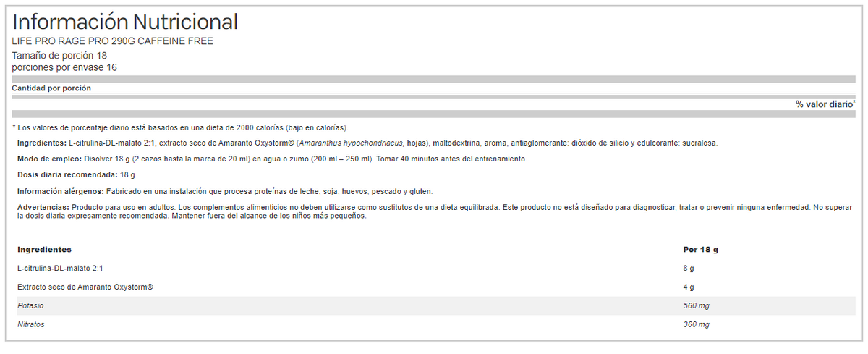Viewport: 868px width, 354px height.
Task: Click the Ingredientes table column header
Action: point(44,250)
